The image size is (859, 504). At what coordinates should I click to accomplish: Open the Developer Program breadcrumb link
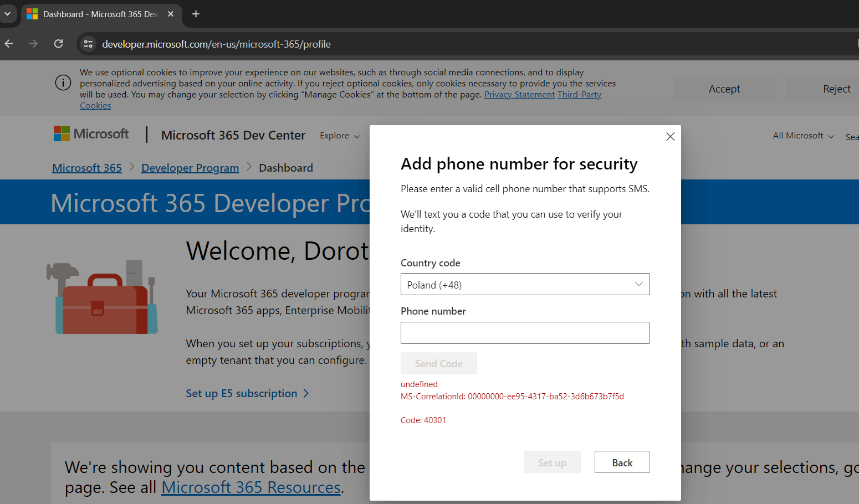pos(190,168)
